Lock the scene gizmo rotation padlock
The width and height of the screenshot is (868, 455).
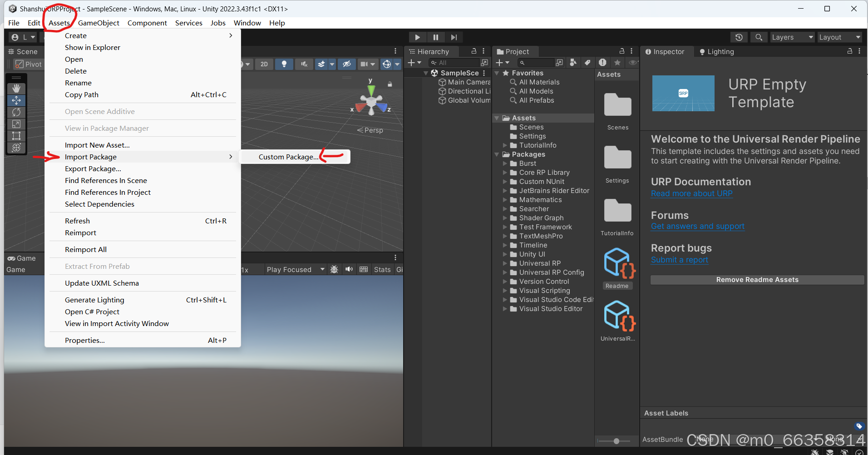pos(390,84)
